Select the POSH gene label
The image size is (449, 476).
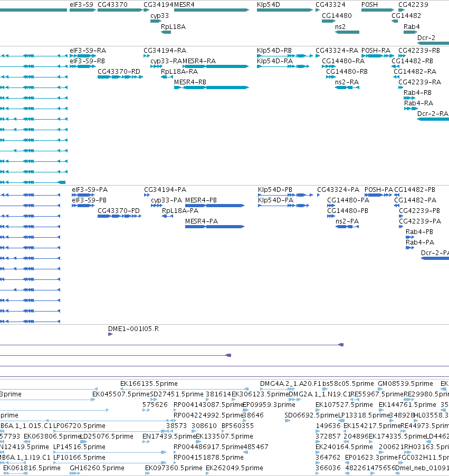369,5
